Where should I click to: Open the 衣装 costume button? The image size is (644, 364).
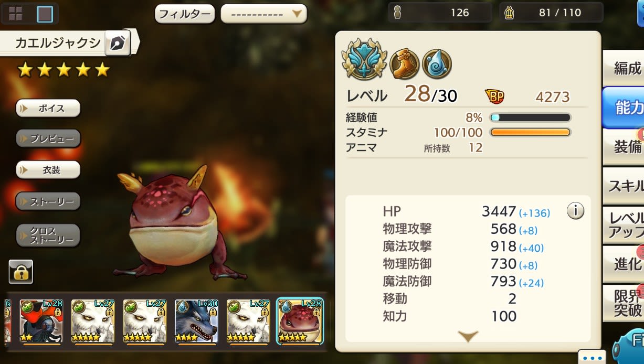(48, 170)
